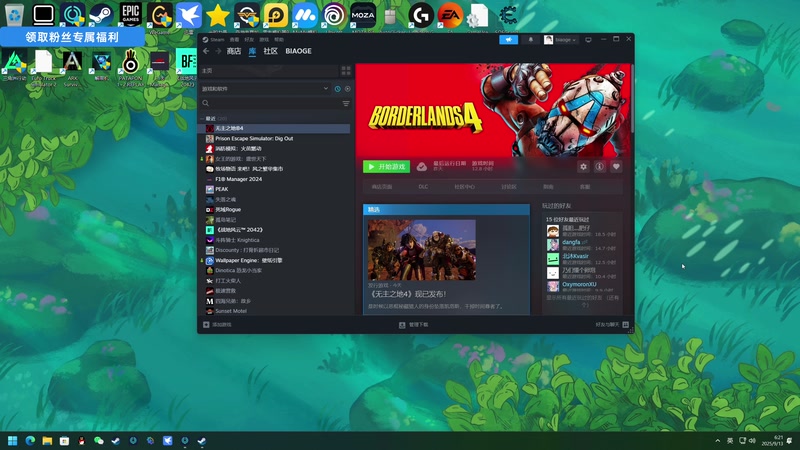Click the library search field
The width and height of the screenshot is (800, 450).
coord(270,104)
